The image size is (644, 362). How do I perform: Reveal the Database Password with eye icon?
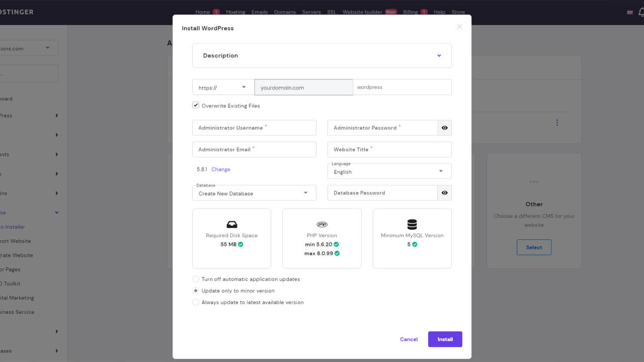pos(445,193)
